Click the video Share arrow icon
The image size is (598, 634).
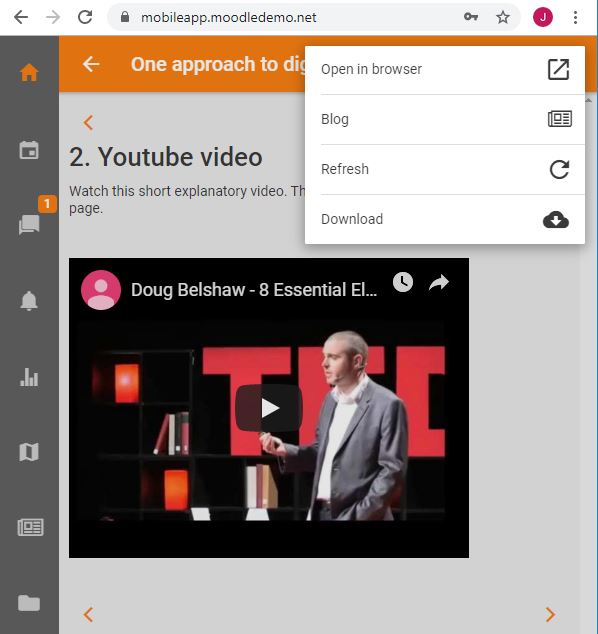439,282
